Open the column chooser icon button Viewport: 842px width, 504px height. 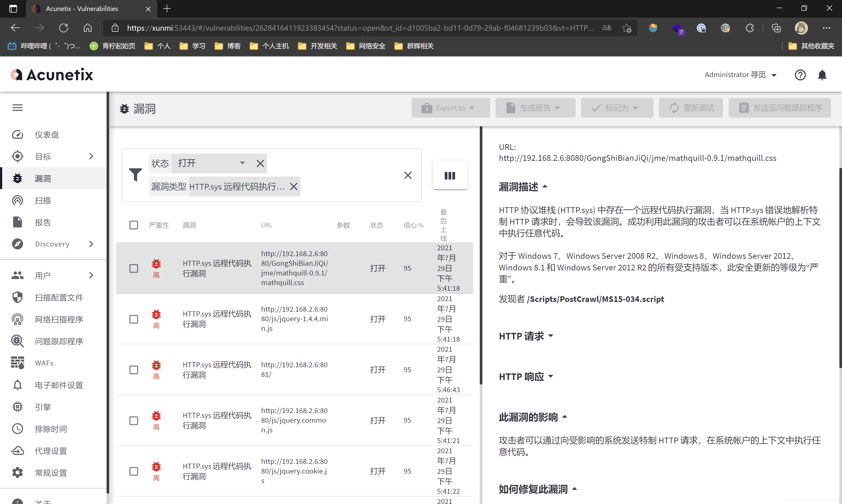coord(450,175)
